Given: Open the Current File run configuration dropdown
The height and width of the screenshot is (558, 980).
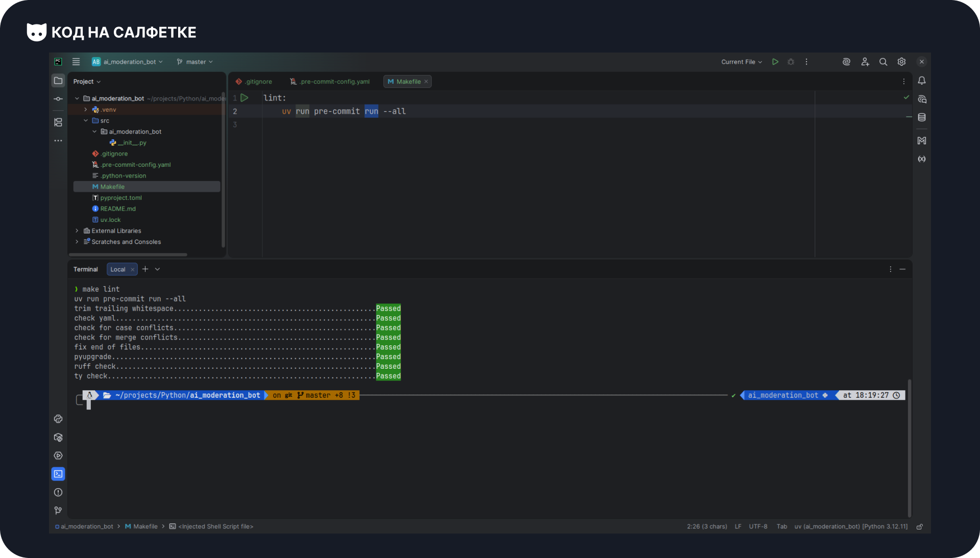Looking at the screenshot, I should (x=741, y=62).
